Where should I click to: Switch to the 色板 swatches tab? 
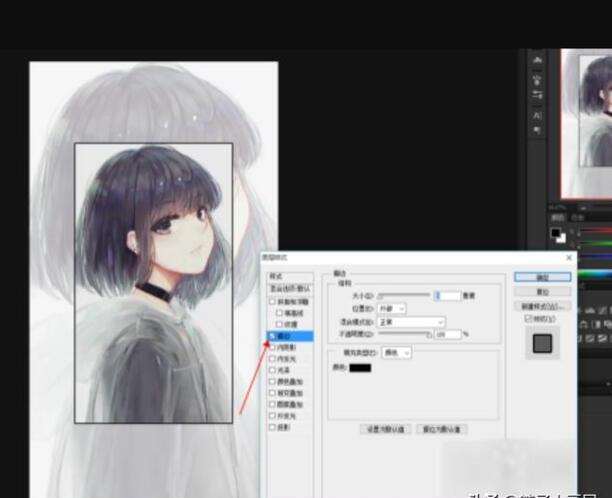[x=577, y=217]
